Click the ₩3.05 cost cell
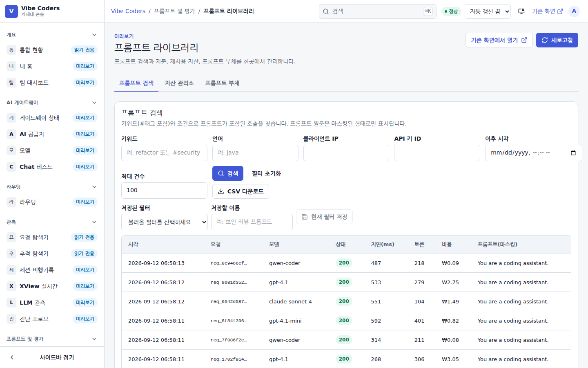588x368 pixels. [450, 359]
